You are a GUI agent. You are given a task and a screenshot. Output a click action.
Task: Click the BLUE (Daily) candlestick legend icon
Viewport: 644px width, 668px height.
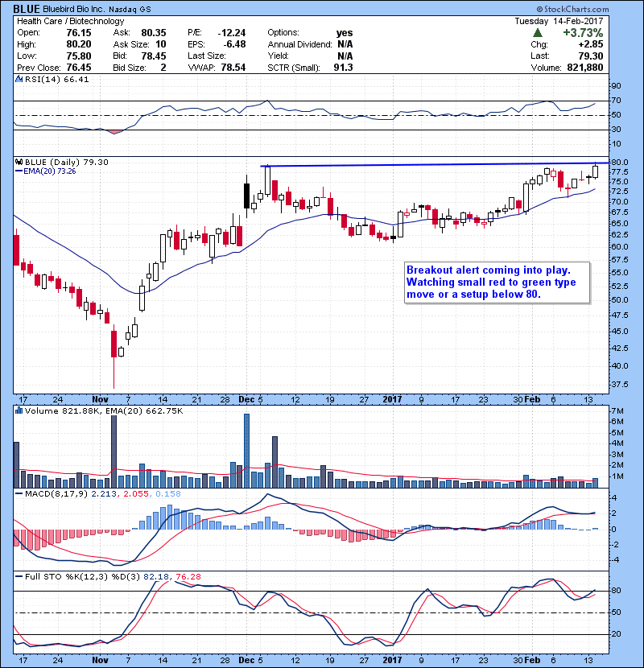(x=19, y=162)
